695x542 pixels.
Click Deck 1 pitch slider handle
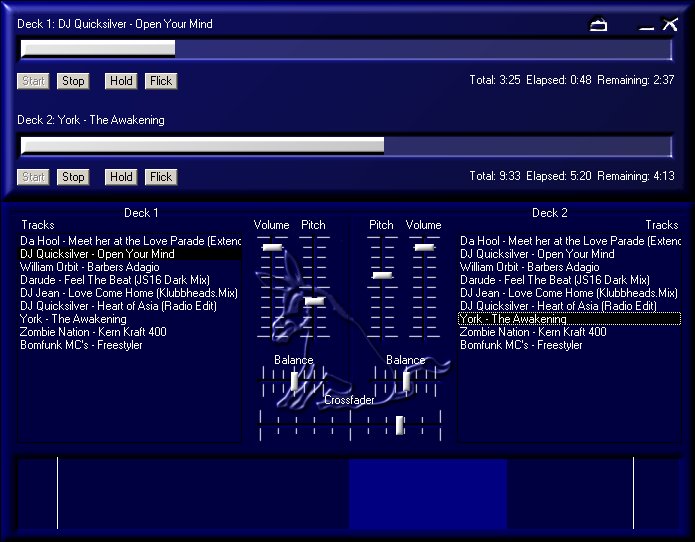[x=314, y=301]
